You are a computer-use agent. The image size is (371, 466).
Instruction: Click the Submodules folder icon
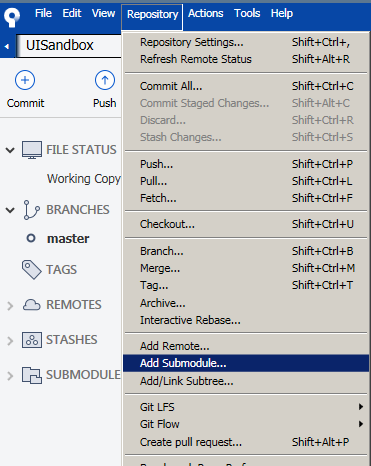pos(32,375)
